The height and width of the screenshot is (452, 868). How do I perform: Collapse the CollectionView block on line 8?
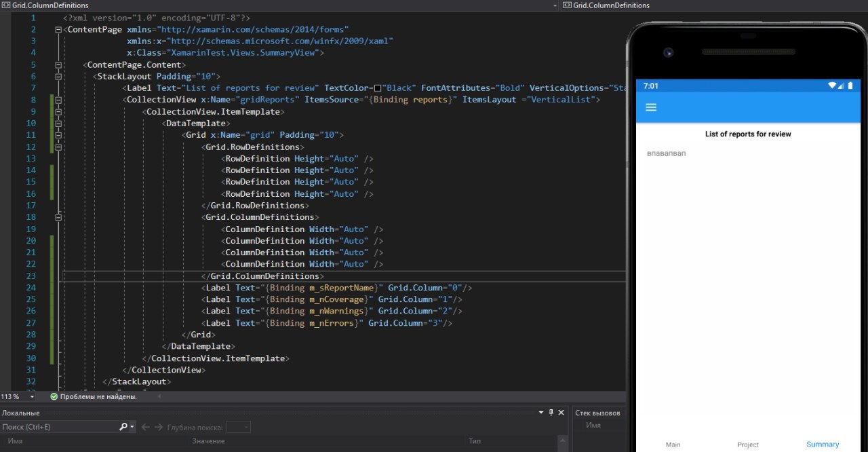pyautogui.click(x=58, y=100)
